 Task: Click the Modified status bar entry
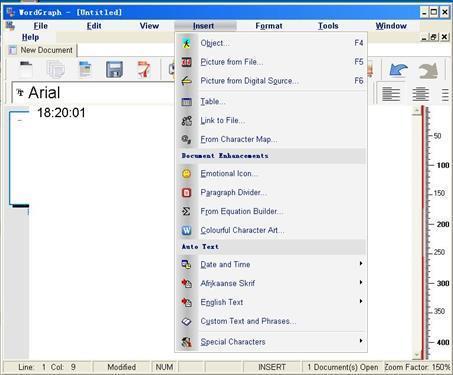click(121, 367)
